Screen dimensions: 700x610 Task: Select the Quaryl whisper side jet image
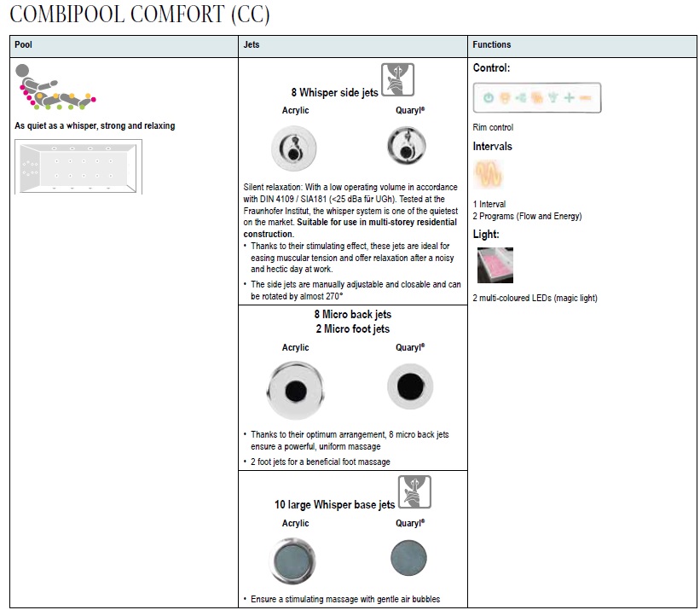pos(403,147)
